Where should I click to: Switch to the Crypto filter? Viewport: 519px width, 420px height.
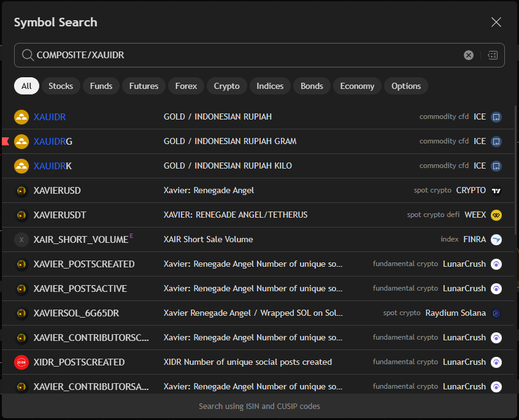point(227,86)
